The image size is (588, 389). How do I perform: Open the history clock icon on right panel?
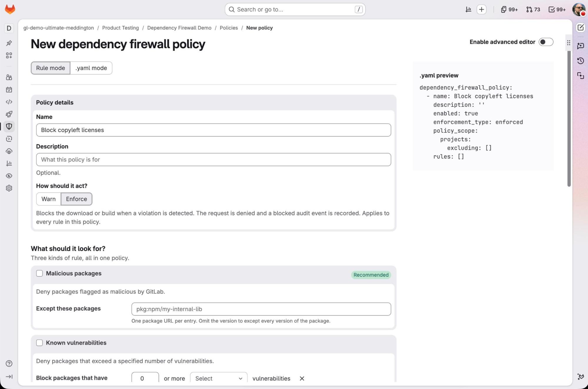pyautogui.click(x=580, y=61)
